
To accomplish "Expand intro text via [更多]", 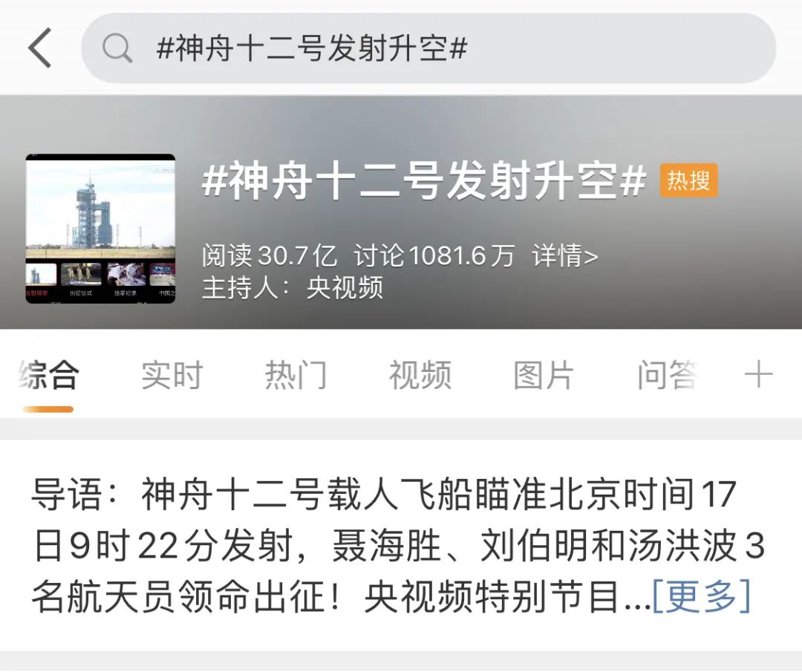I will click(702, 596).
